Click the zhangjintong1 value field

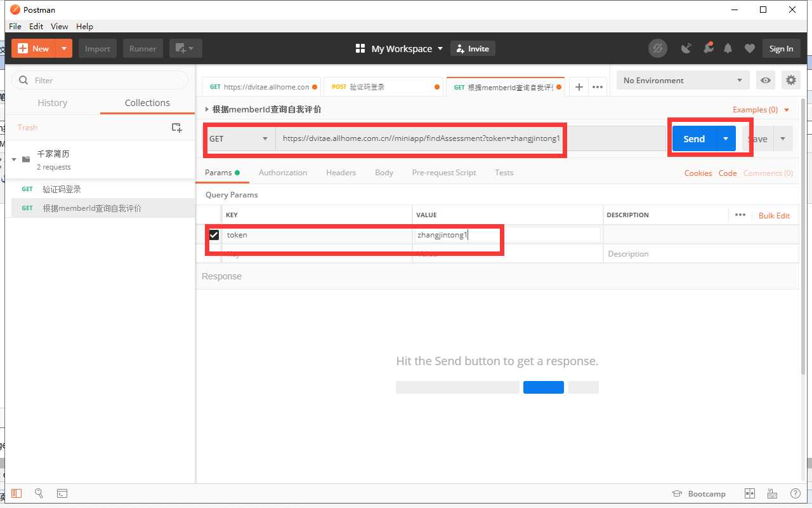point(507,235)
